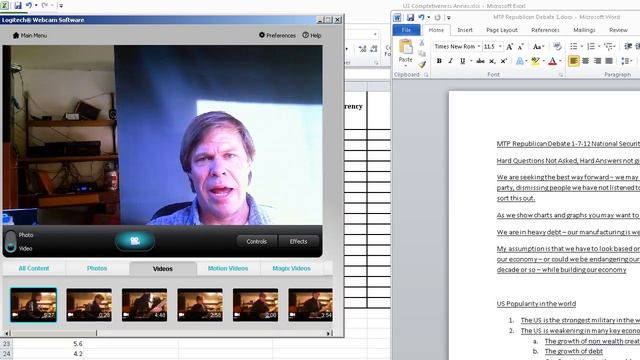The image size is (640, 360).
Task: Open Word undo history dropdown arrow
Action: (429, 17)
